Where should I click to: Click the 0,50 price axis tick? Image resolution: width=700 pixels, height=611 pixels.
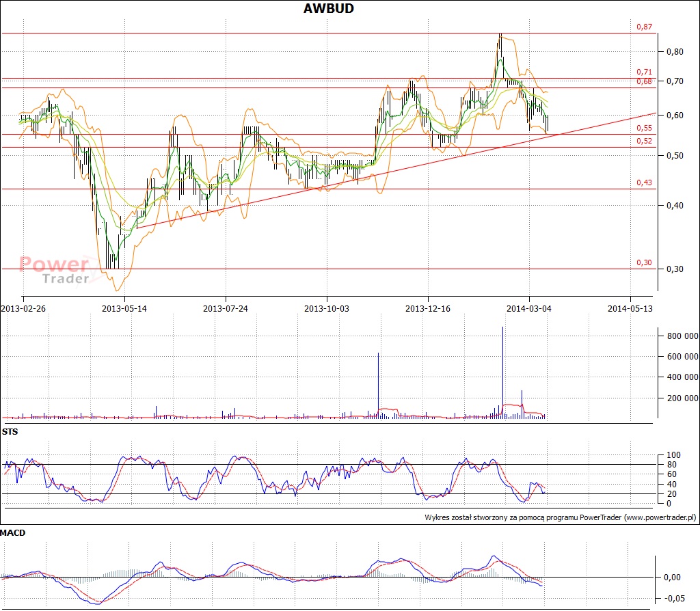[675, 155]
